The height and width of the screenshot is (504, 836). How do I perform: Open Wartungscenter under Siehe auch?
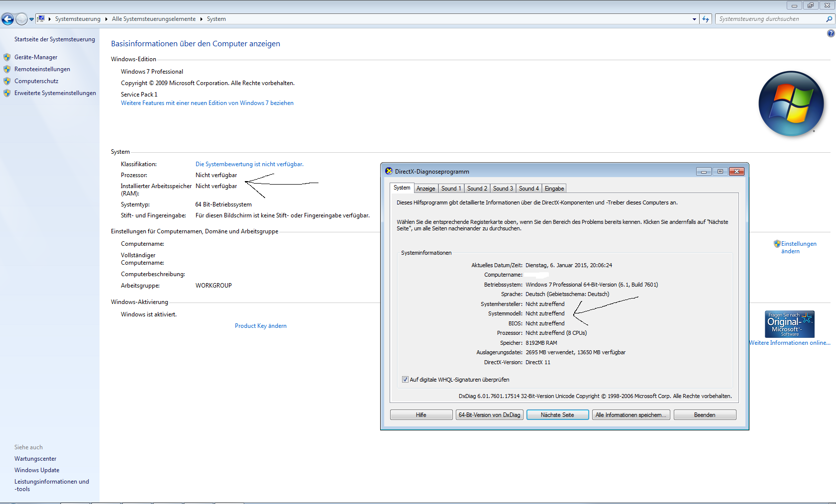35,459
